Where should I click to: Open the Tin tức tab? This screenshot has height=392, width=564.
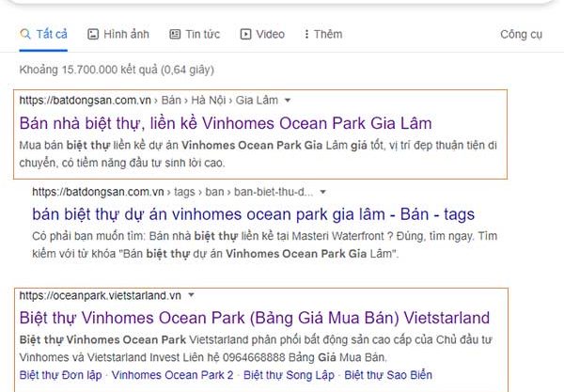pos(195,34)
